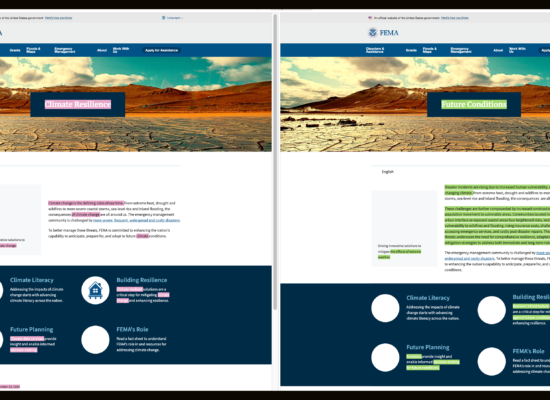Click the US flag icon in the banner
550x400 pixels.
pos(370,18)
